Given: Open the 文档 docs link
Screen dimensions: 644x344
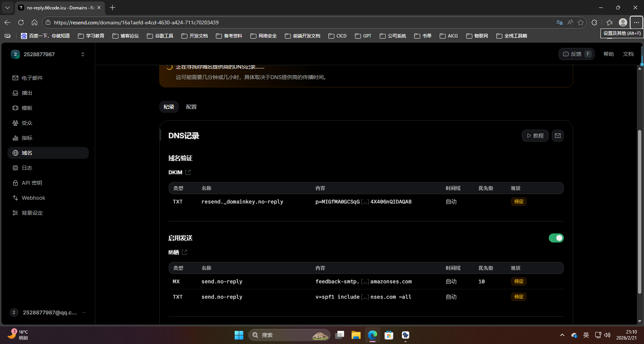Looking at the screenshot, I should click(628, 54).
